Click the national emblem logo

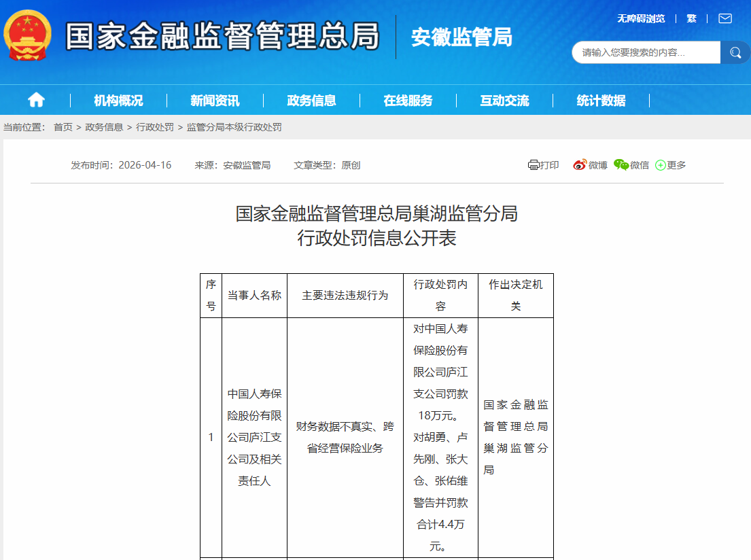pyautogui.click(x=28, y=35)
